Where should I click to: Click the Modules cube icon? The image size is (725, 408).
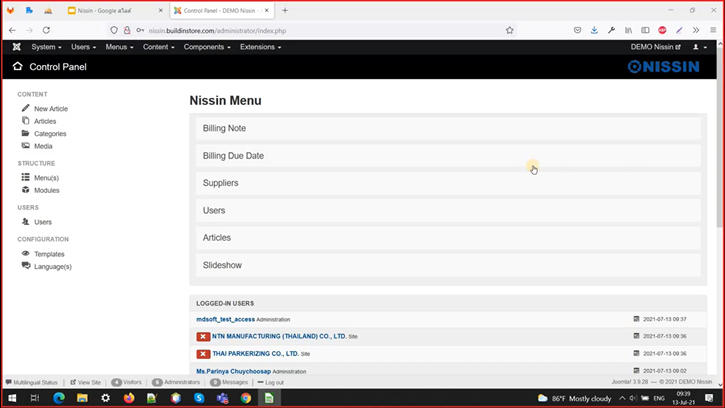(x=25, y=190)
